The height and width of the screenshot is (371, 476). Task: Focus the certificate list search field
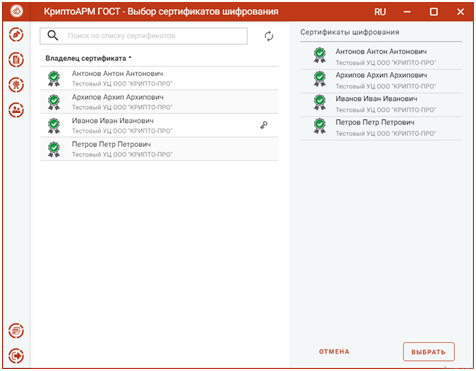(x=144, y=36)
